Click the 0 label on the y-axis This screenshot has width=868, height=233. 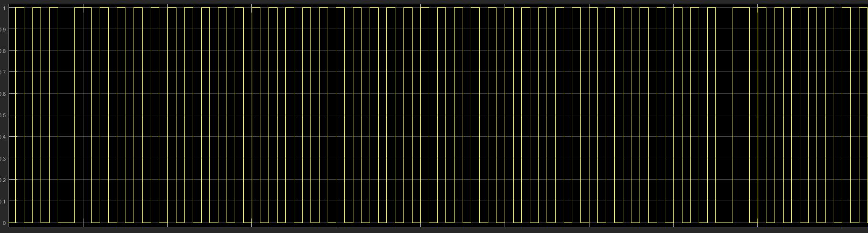tap(4, 223)
